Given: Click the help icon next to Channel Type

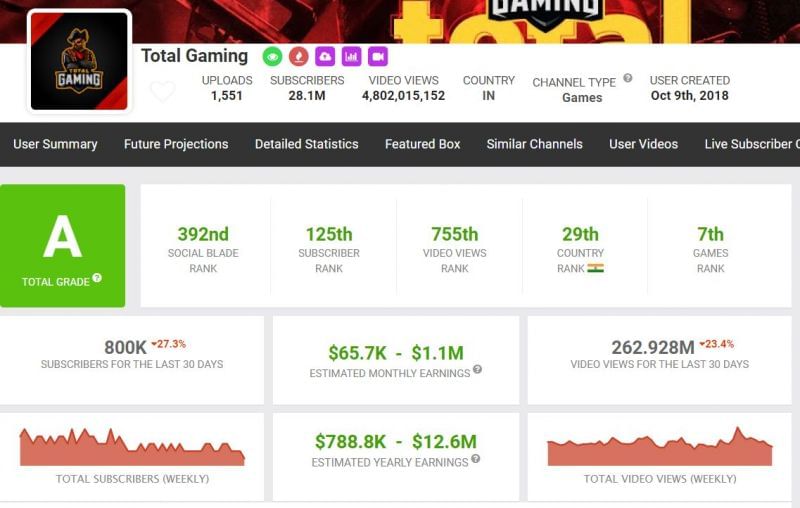Looking at the screenshot, I should click(x=628, y=78).
